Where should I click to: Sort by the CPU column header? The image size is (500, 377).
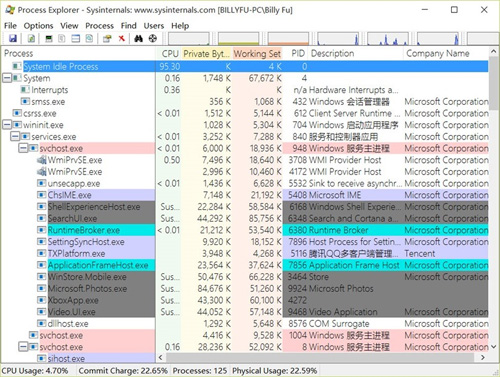168,54
